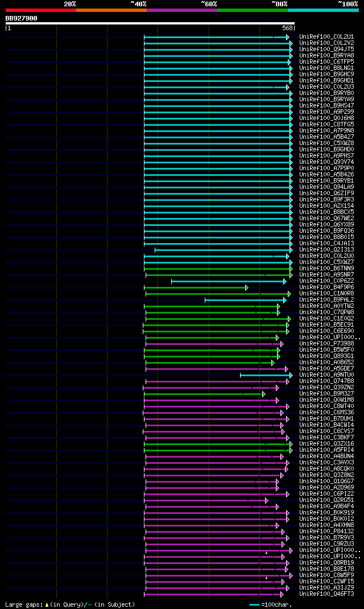The image size is (364, 609).
Task: Select label UniRef100_B6TNN9
Action: (326, 269)
